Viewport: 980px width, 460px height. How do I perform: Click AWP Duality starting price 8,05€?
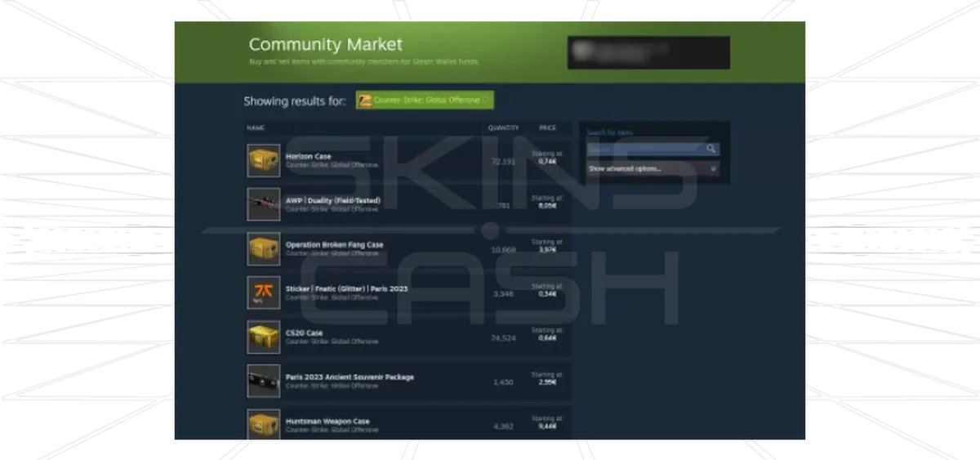tap(547, 206)
